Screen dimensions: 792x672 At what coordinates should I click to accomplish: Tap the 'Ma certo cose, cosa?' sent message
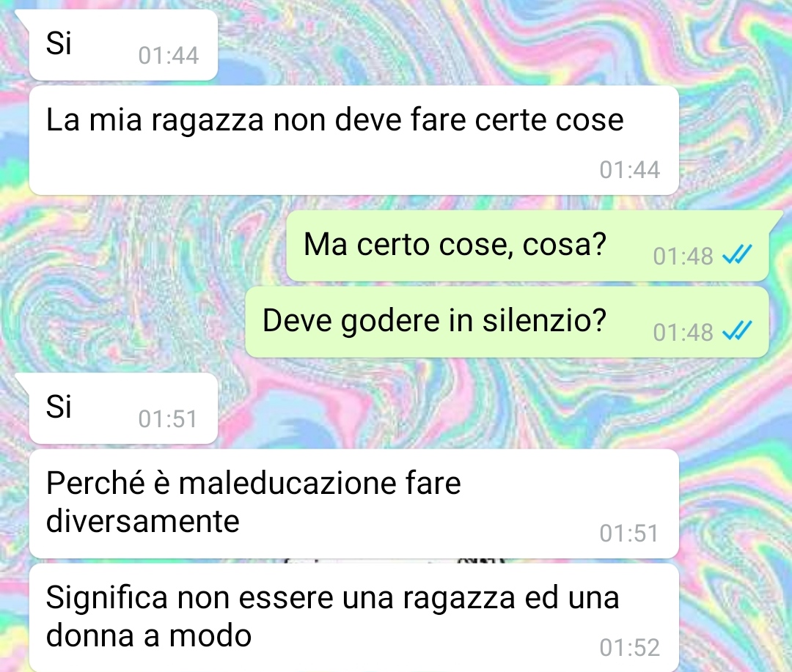(x=527, y=245)
